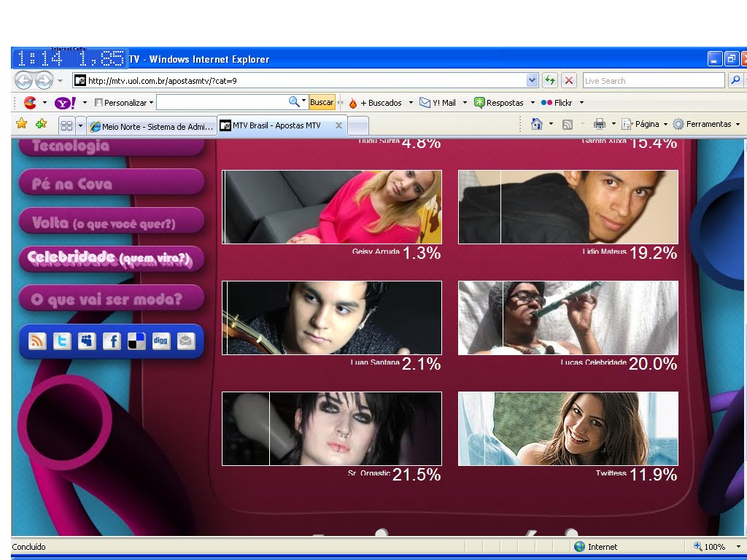Go forward with the Forward arrow
Image resolution: width=747 pixels, height=560 pixels.
pyautogui.click(x=44, y=80)
